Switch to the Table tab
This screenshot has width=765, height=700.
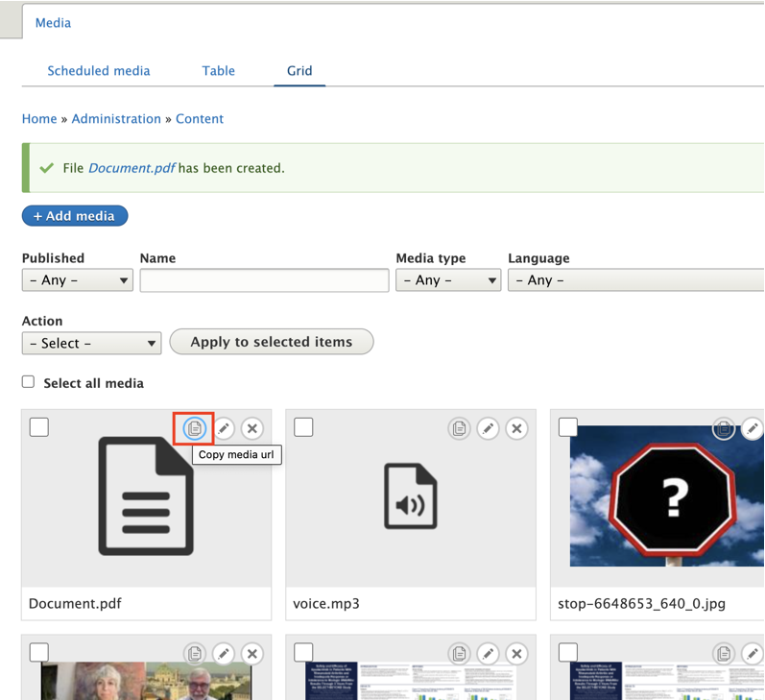219,71
